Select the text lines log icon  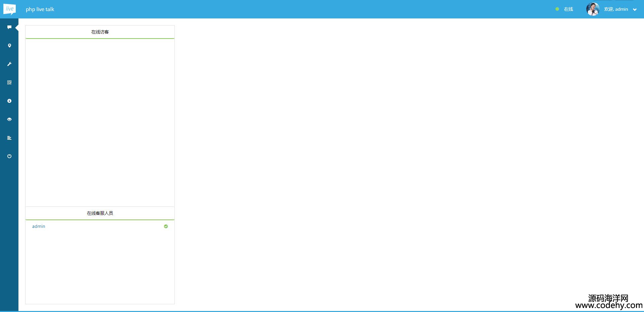(x=9, y=138)
